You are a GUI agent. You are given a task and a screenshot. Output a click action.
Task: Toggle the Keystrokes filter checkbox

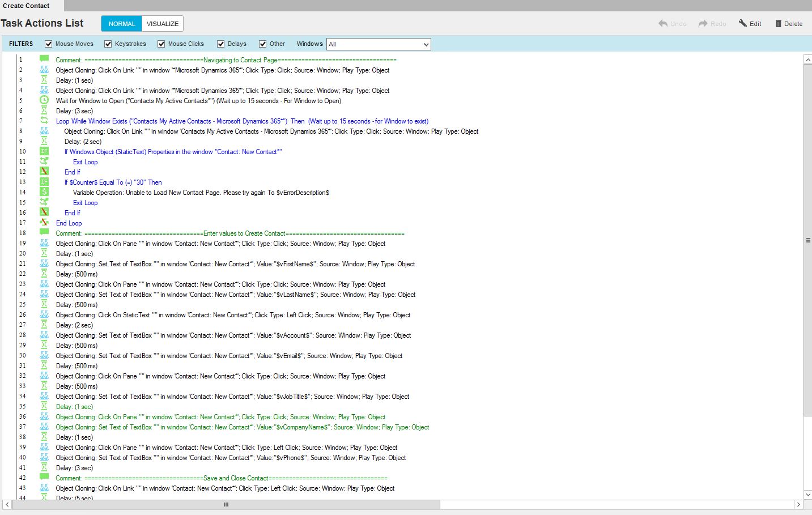pos(108,44)
